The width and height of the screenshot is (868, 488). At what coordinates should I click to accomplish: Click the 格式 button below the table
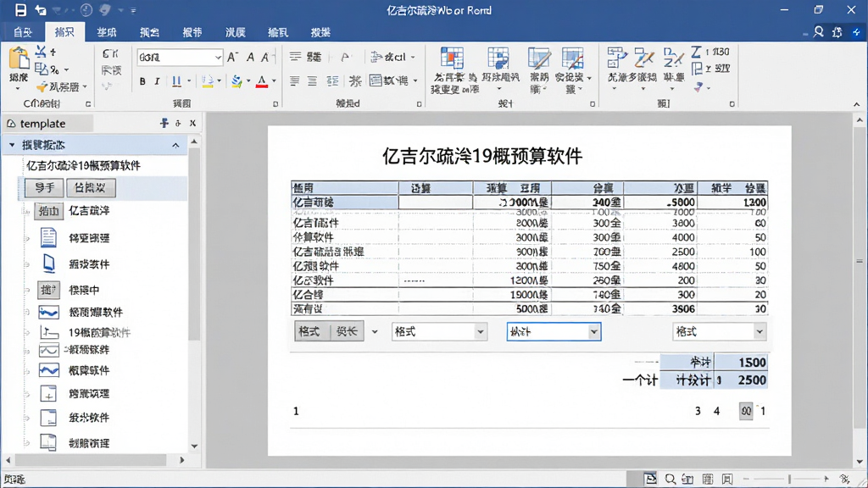coord(309,331)
